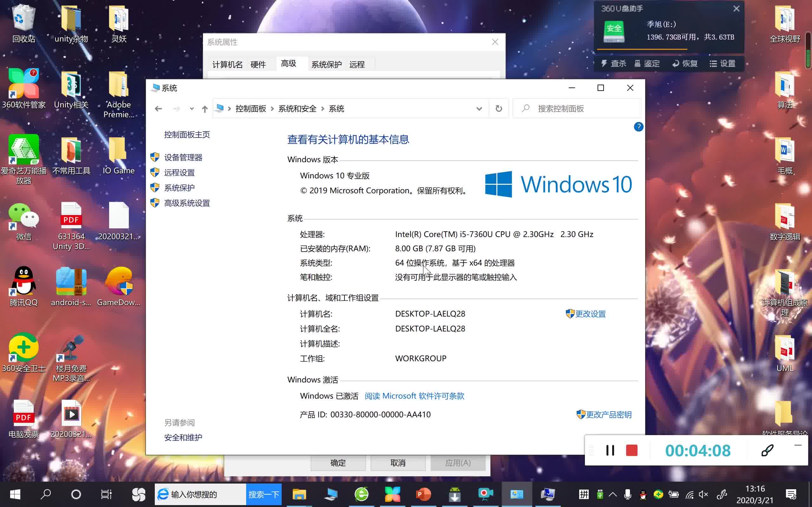The width and height of the screenshot is (812, 507).
Task: Show hidden system tray icons
Action: (x=613, y=494)
